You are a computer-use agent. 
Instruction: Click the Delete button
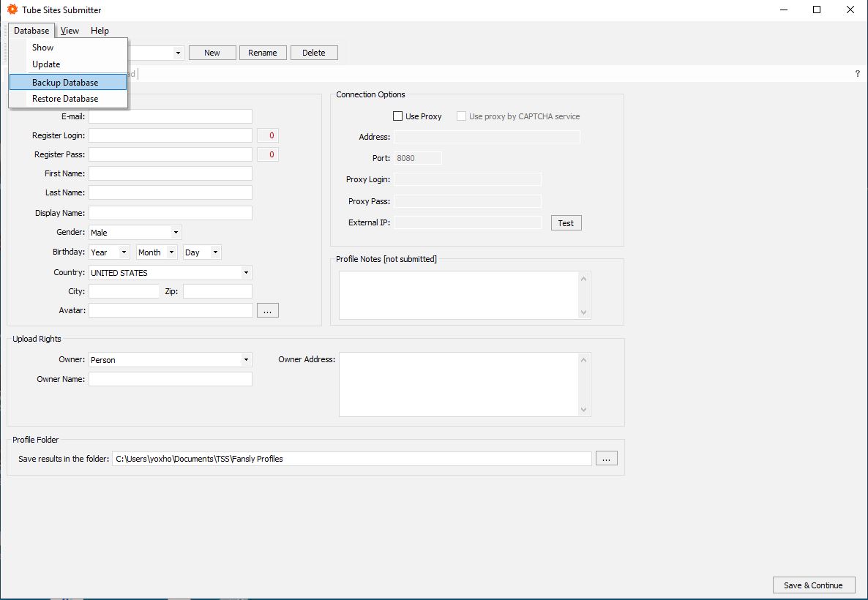tap(314, 52)
